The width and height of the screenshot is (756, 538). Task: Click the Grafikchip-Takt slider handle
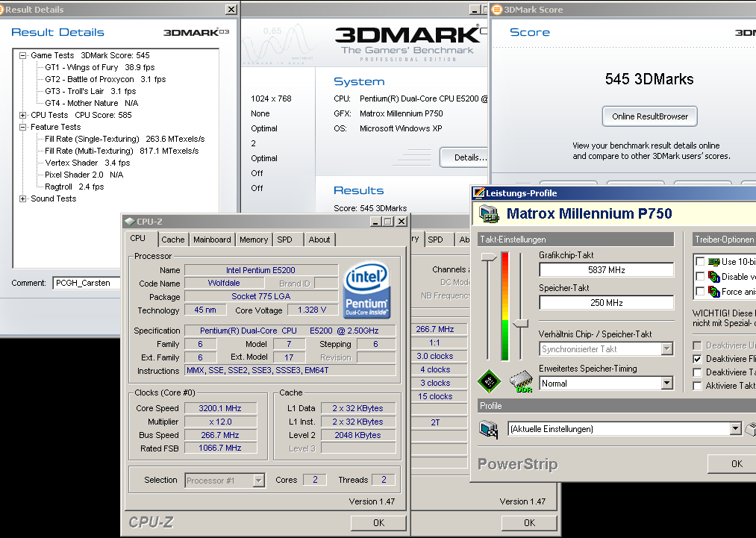point(489,257)
